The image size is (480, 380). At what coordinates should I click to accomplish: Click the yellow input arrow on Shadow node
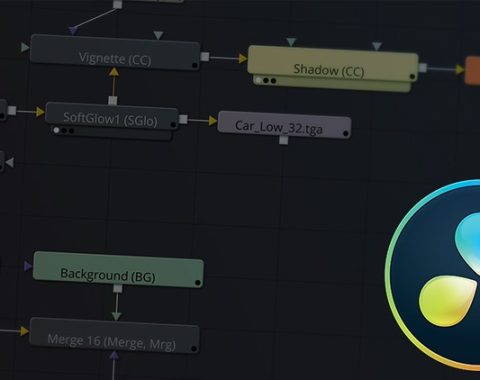pos(243,59)
